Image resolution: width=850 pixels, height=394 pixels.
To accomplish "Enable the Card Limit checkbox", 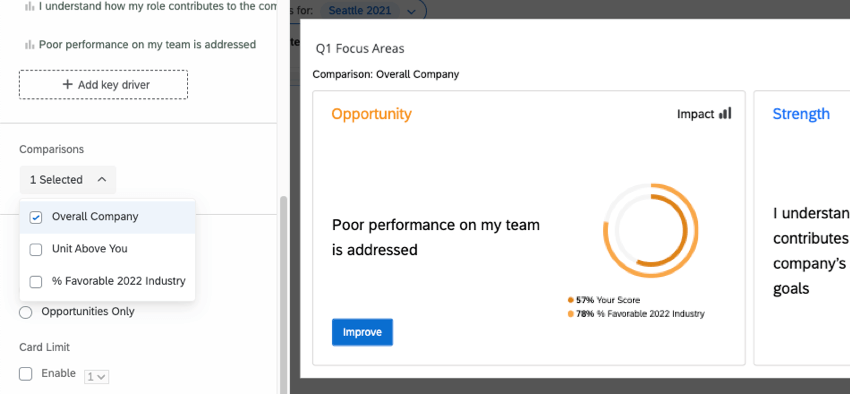I will pos(25,374).
